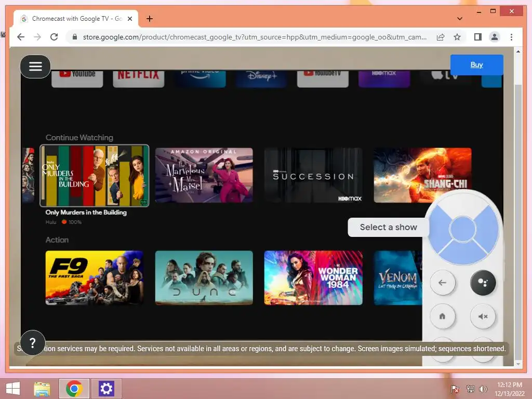Click the address bar URL

(255, 37)
